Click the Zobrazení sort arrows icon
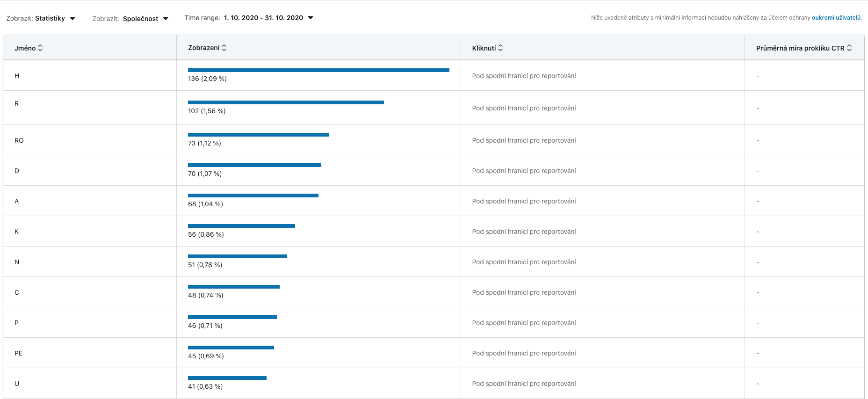The image size is (868, 399). pyautogui.click(x=224, y=48)
